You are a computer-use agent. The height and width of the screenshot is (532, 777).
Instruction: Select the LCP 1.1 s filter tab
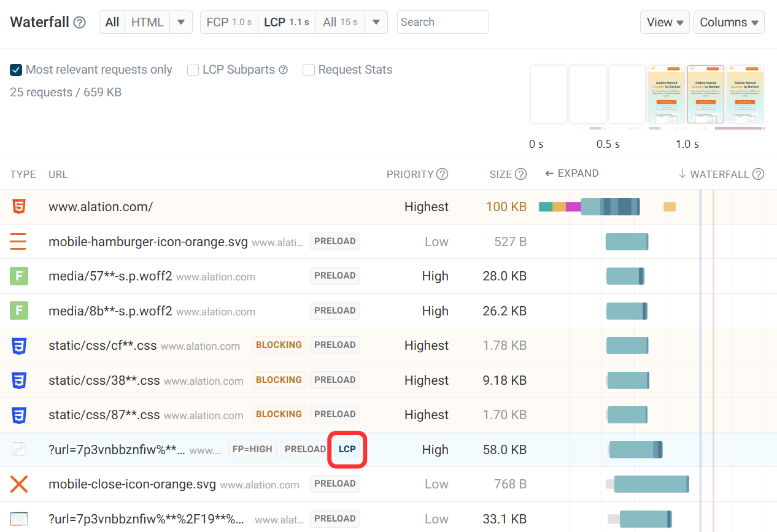click(286, 21)
